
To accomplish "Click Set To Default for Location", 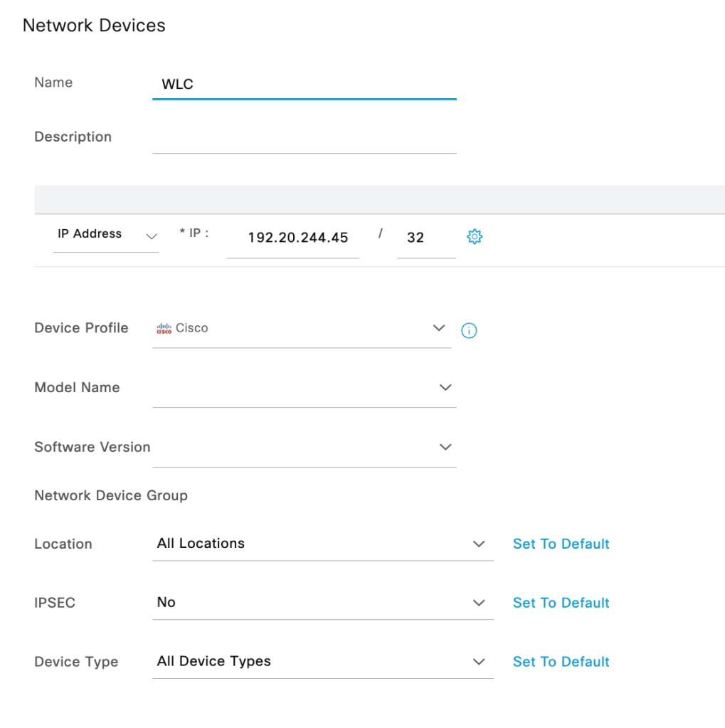I will click(561, 544).
